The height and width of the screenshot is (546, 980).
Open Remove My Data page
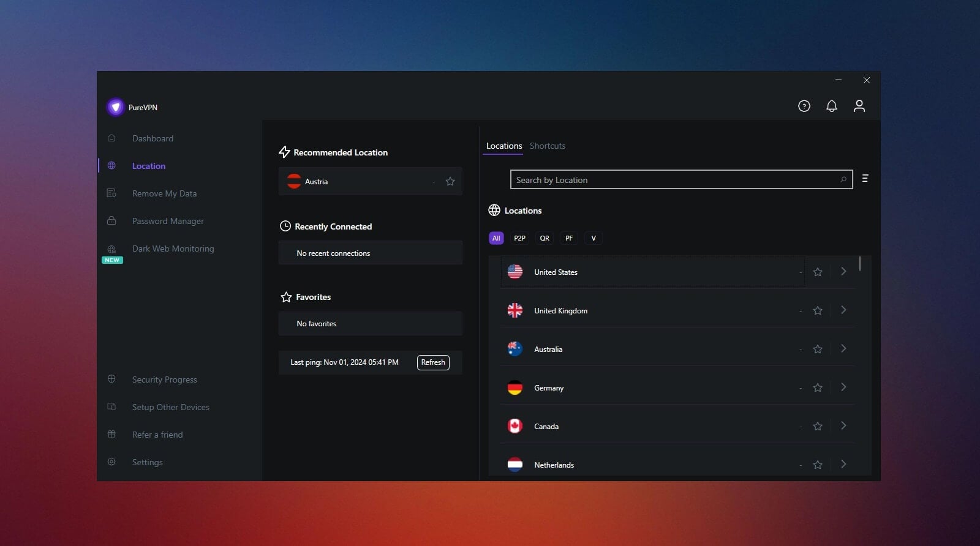click(x=164, y=193)
